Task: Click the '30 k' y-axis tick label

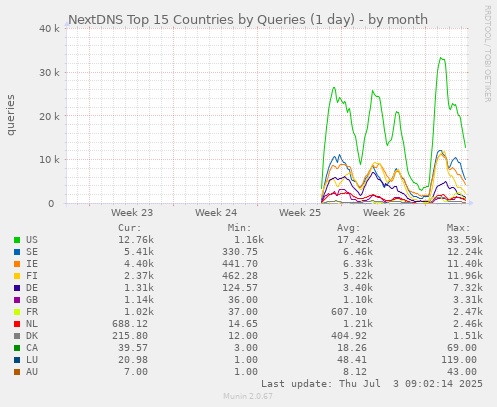Action: [x=49, y=72]
